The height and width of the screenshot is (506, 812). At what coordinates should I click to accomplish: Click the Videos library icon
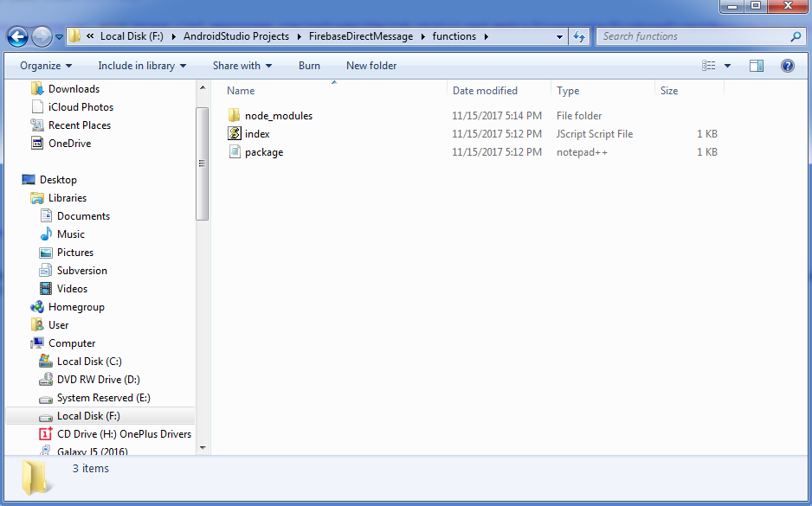(46, 289)
